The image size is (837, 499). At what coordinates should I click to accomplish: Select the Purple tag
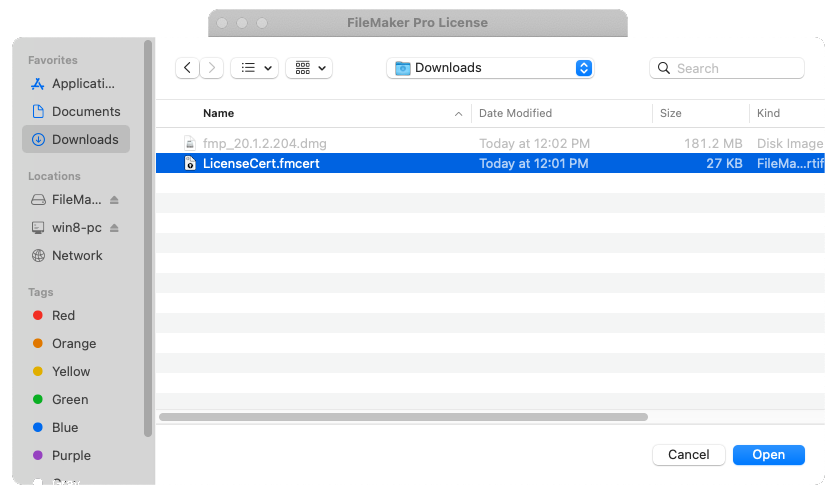click(76, 455)
